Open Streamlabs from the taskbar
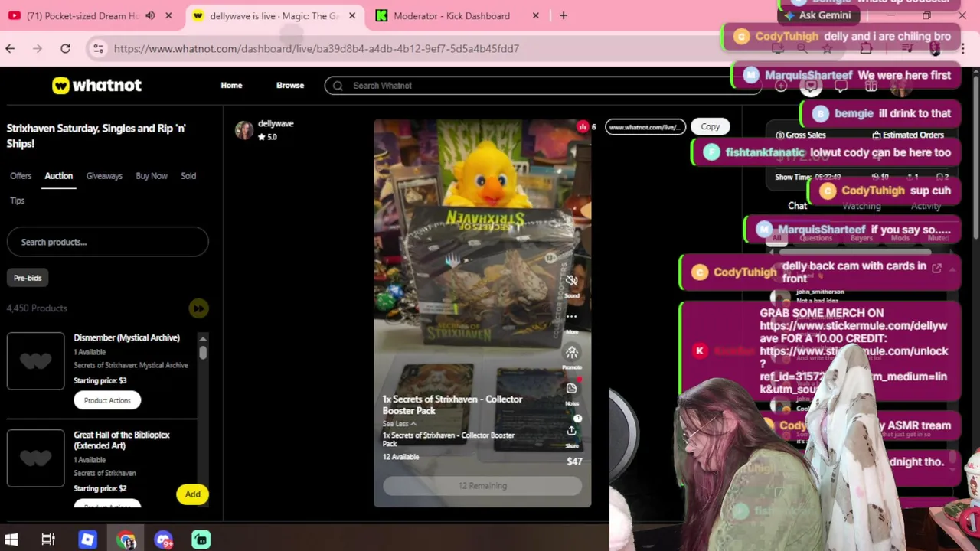 201,540
